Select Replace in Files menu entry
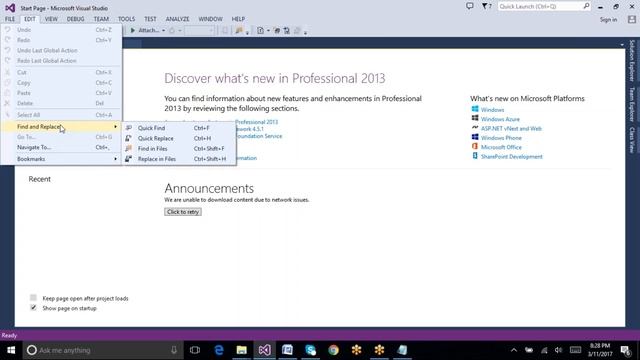Screen dimensions: 640x360 [x=179, y=159]
